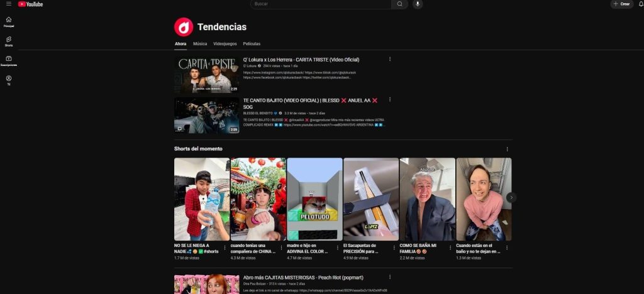Image resolution: width=644 pixels, height=294 pixels.
Task: Open options for Sacapuntas de PRECISIÓN short
Action: pyautogui.click(x=394, y=248)
